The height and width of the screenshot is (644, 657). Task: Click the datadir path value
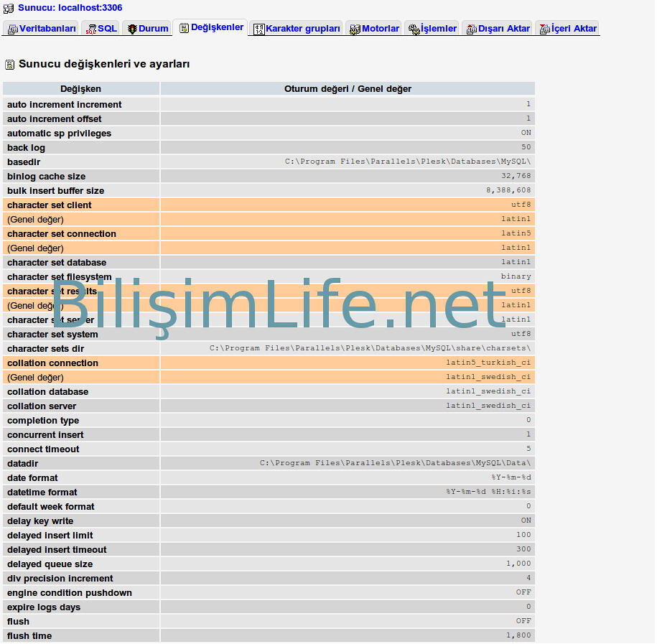coord(395,463)
